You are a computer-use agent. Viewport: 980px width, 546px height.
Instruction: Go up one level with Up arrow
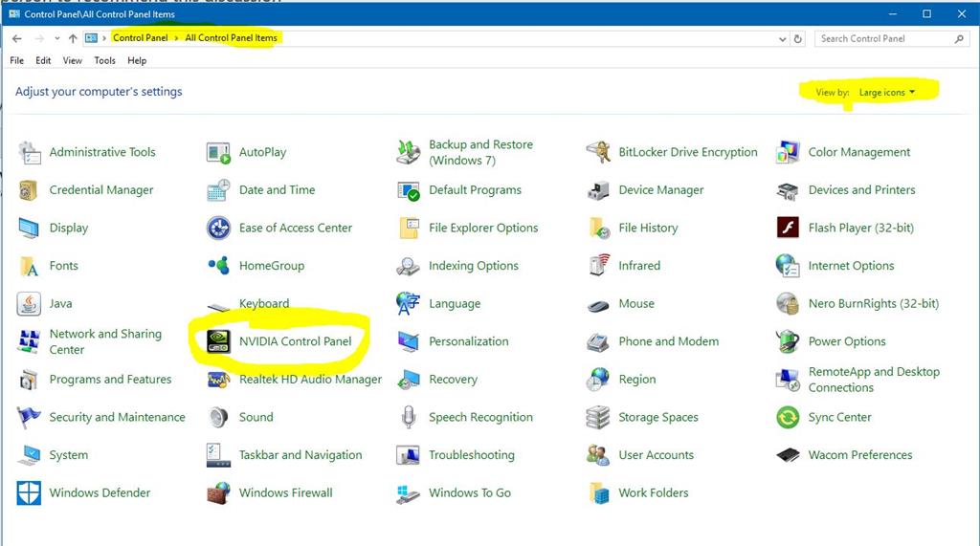point(73,39)
